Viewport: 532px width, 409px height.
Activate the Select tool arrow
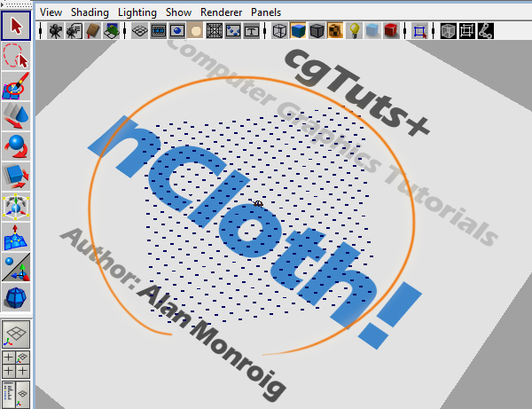tap(16, 26)
